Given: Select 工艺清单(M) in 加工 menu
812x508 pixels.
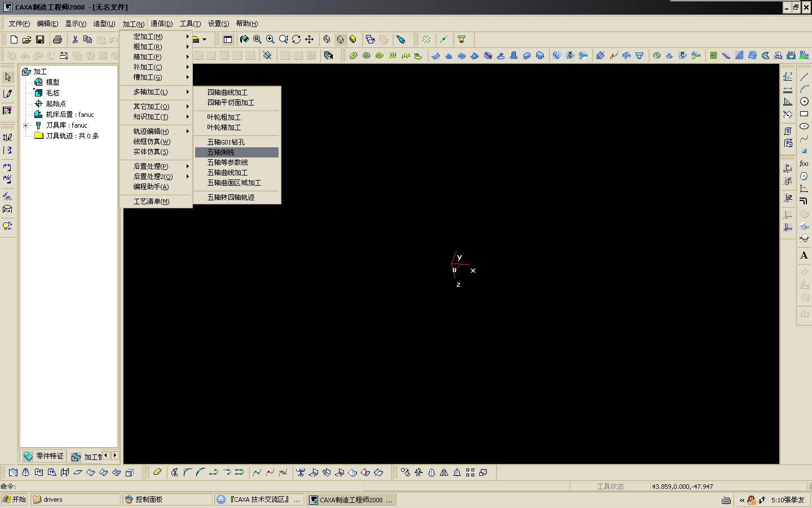Looking at the screenshot, I should coord(156,202).
